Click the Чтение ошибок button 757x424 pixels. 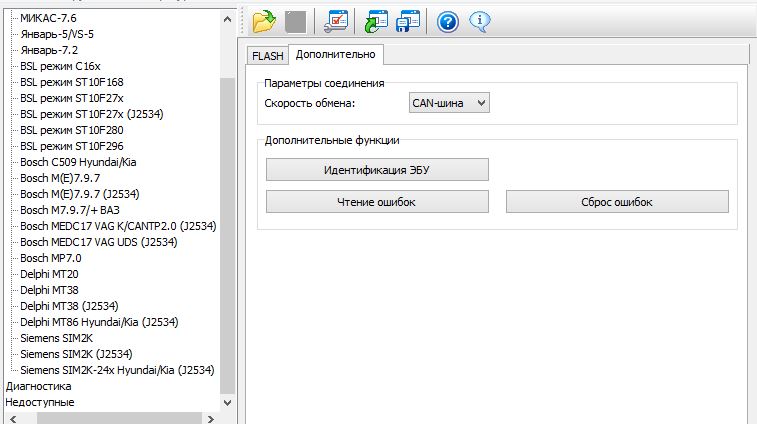[x=377, y=202]
